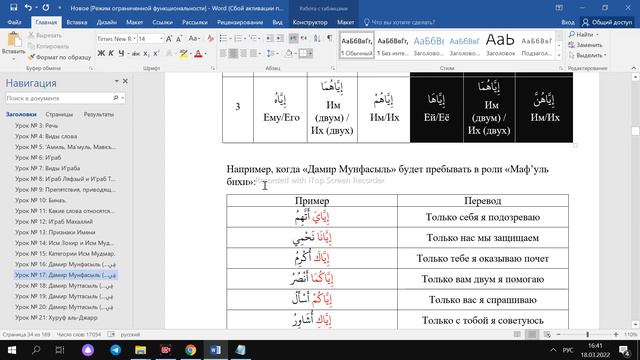Click the sort (A-Z) icon

(317, 38)
